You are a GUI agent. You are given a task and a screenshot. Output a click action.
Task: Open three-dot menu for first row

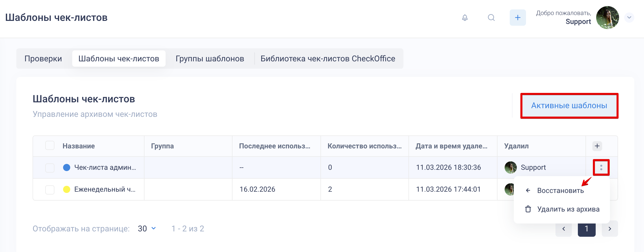tap(601, 167)
